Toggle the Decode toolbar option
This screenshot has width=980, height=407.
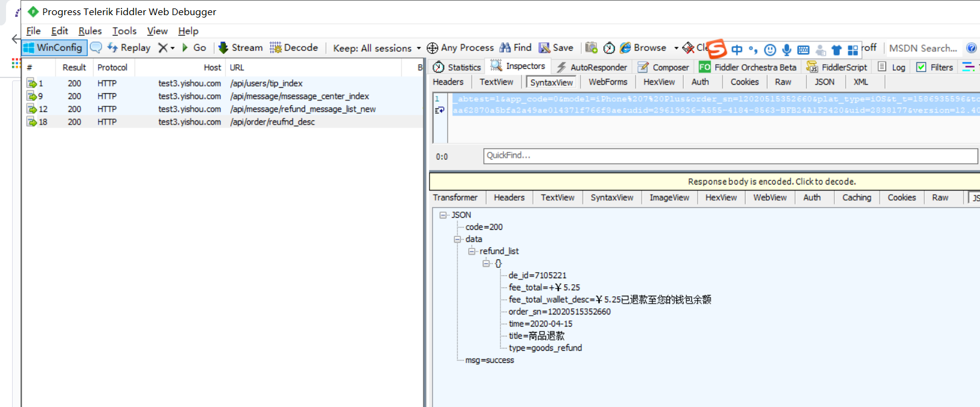(294, 48)
